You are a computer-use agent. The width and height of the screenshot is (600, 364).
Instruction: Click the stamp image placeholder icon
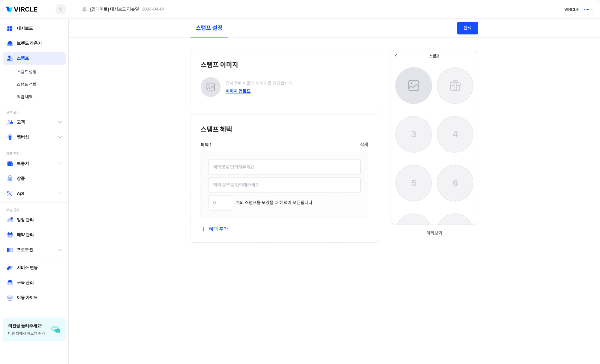(210, 87)
